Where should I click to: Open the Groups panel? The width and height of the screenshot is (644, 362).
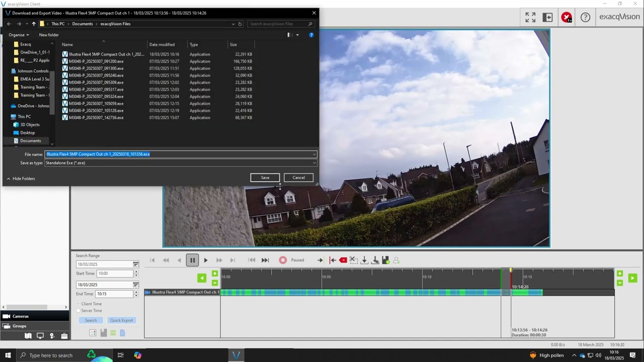34,326
